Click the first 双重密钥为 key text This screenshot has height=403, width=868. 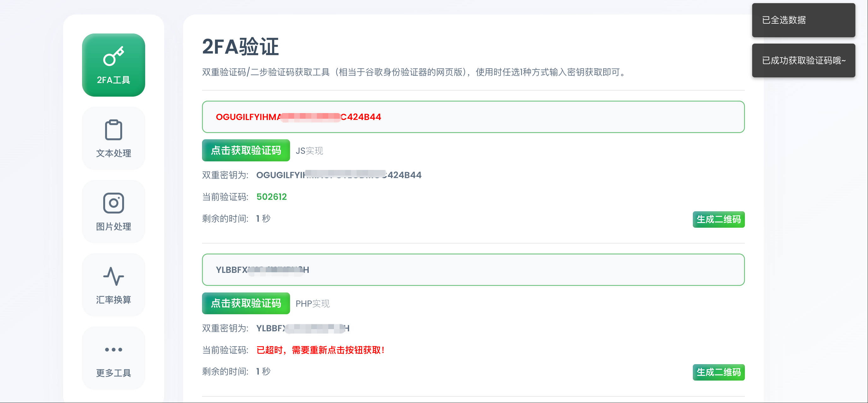[x=338, y=175]
